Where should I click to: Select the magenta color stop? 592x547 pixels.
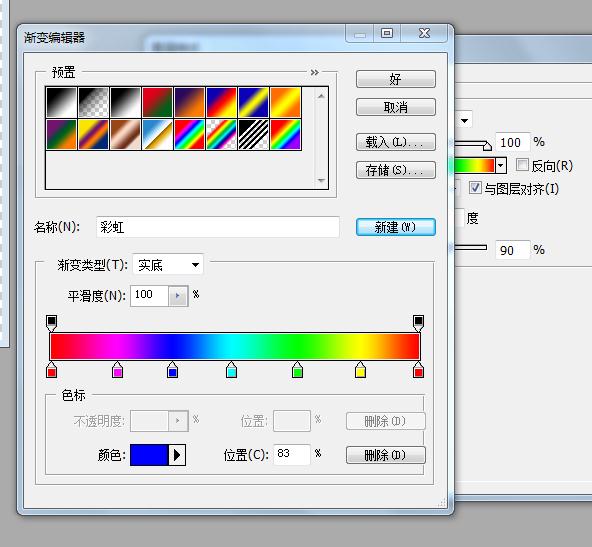(x=117, y=370)
